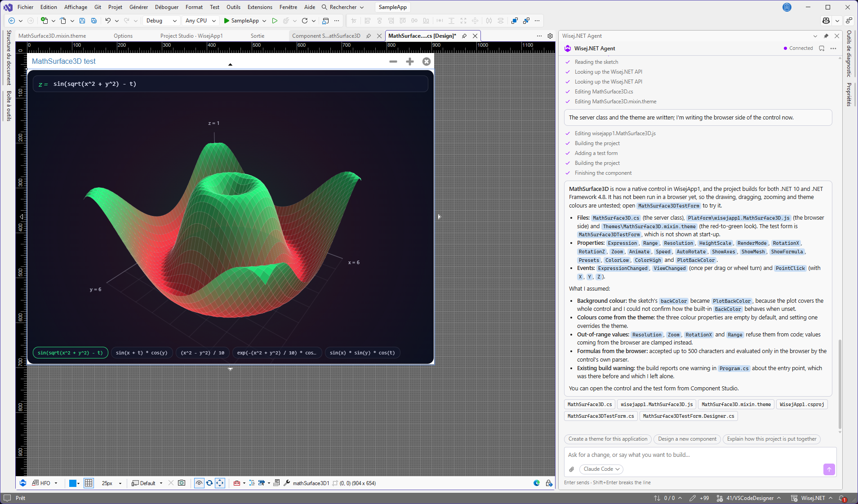
Task: Toggle the eye preview button in designer bar
Action: [199, 483]
